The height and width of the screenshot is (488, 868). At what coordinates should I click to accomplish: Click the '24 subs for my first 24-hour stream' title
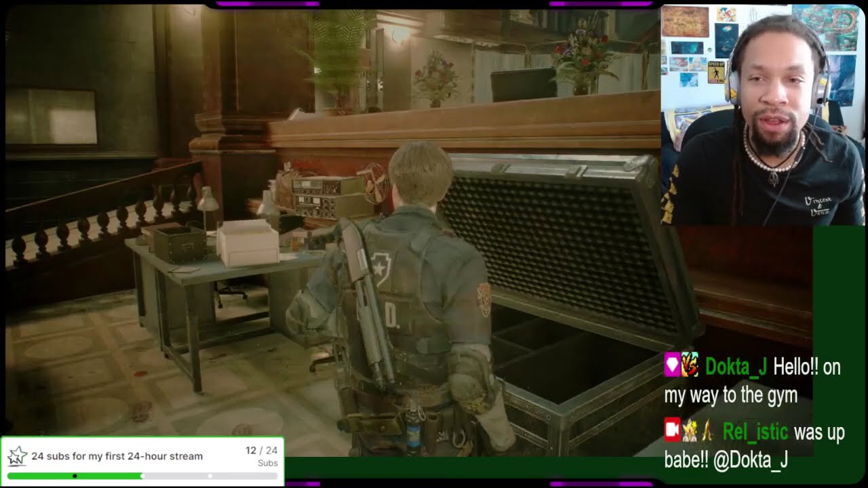[117, 456]
